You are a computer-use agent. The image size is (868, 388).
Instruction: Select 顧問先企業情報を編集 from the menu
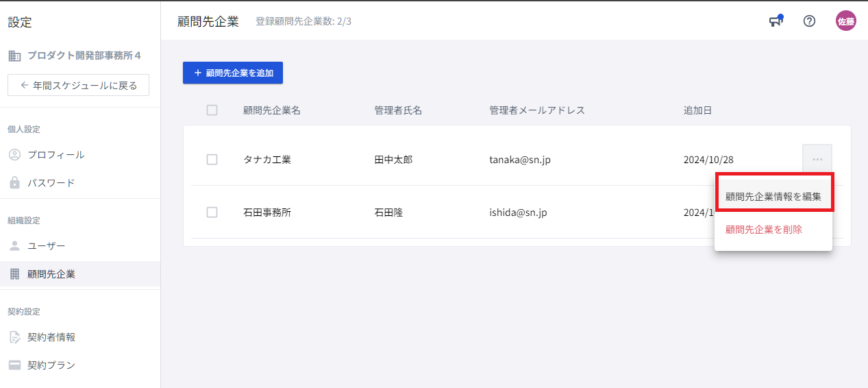pos(773,196)
